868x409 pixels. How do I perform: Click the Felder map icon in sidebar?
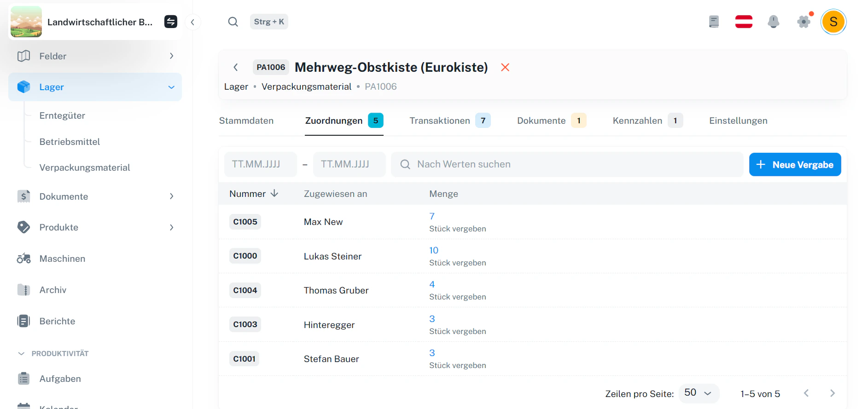tap(23, 56)
